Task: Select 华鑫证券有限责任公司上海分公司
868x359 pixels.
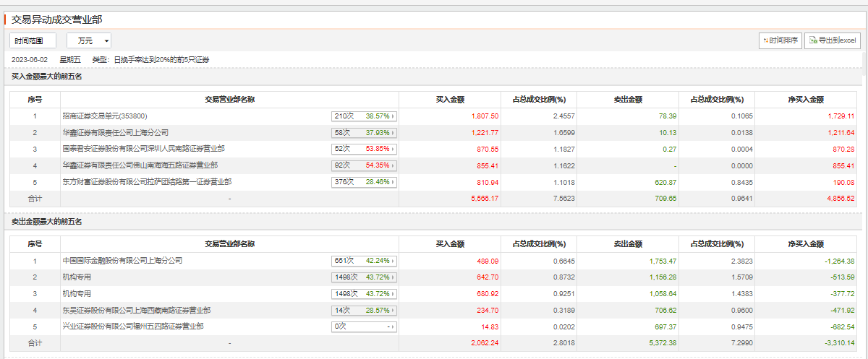Action: (116, 132)
